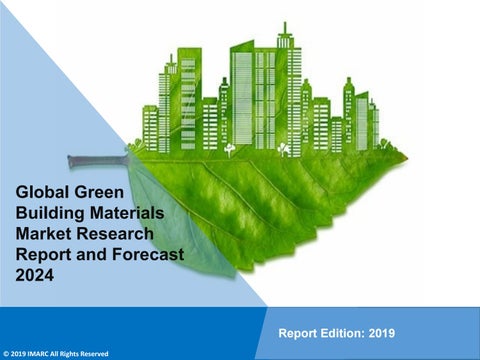Click the "Report Edition: 2019" text
This screenshot has height=360, width=480.
click(337, 333)
